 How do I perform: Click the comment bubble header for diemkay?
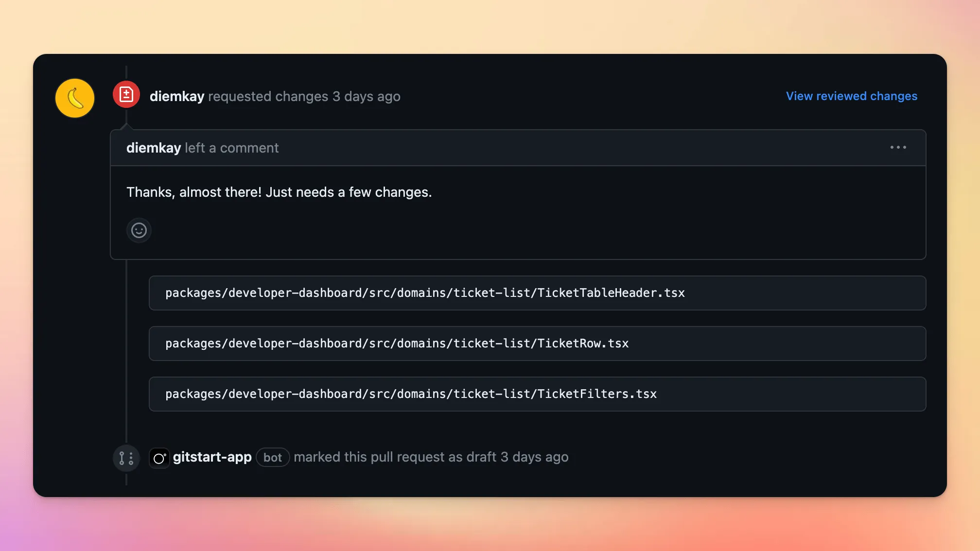pos(202,148)
